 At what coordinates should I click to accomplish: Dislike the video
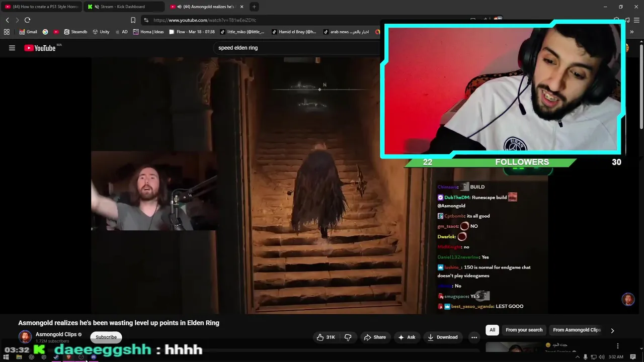pos(348,337)
